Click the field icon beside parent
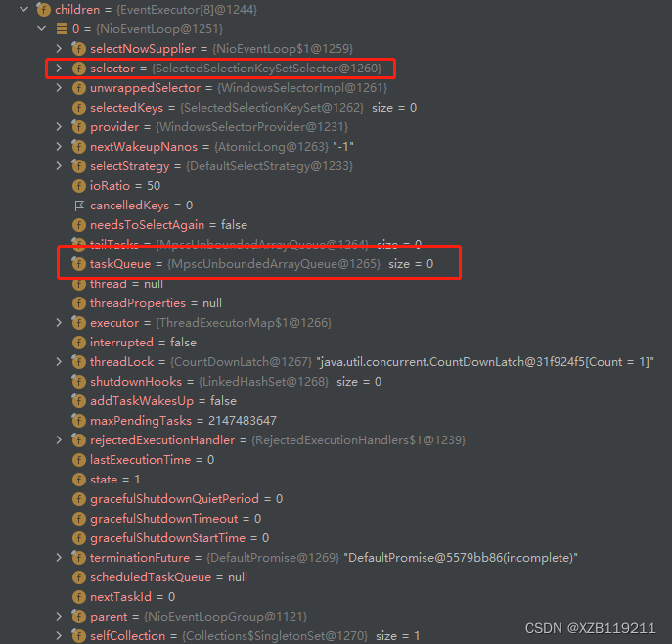 79,617
